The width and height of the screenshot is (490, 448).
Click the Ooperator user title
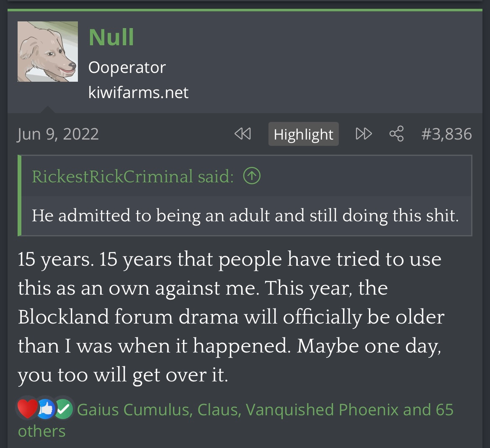(127, 67)
